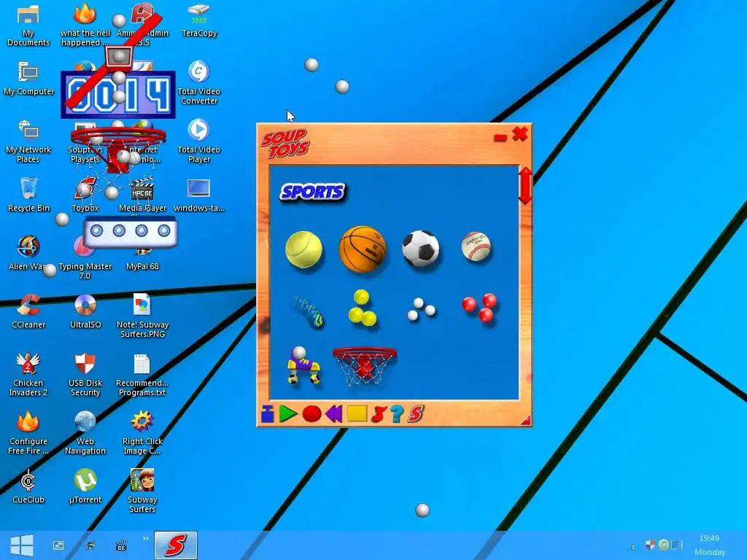Close the Soup Toys toolbox window
This screenshot has width=747, height=560.
tap(519, 134)
